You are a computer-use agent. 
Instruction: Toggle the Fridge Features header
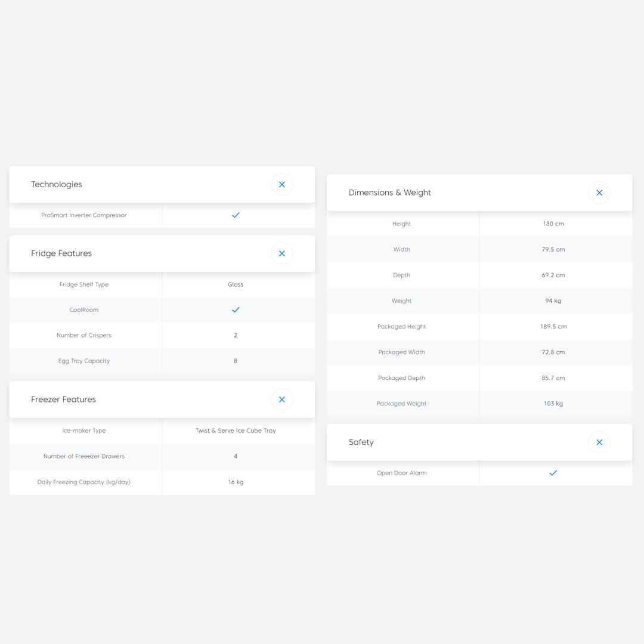pos(61,253)
